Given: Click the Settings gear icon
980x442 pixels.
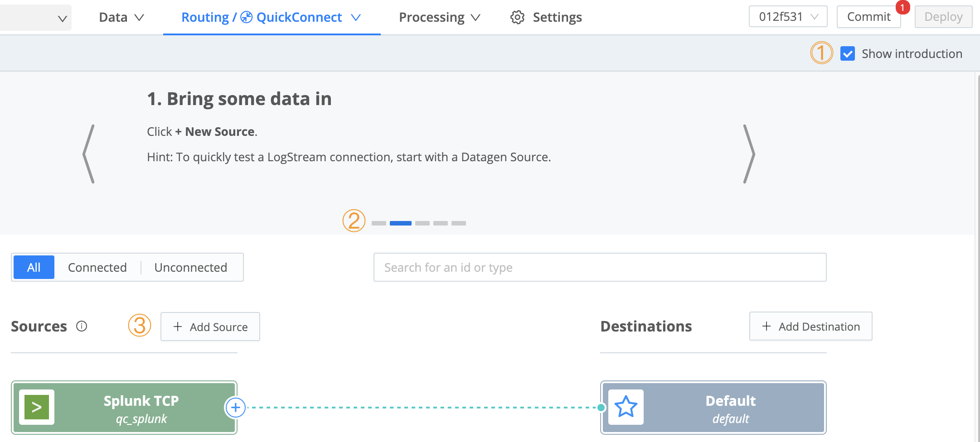Looking at the screenshot, I should coord(517,17).
